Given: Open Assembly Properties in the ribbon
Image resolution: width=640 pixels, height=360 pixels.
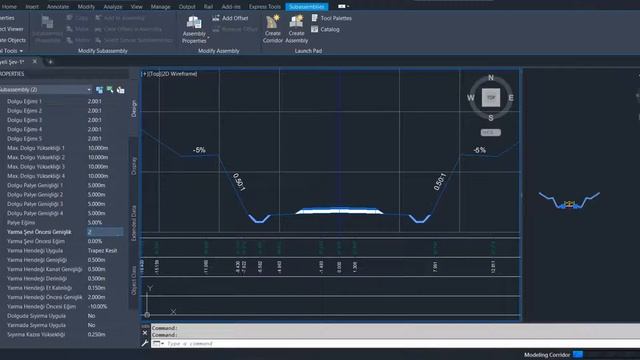Looking at the screenshot, I should (x=194, y=29).
